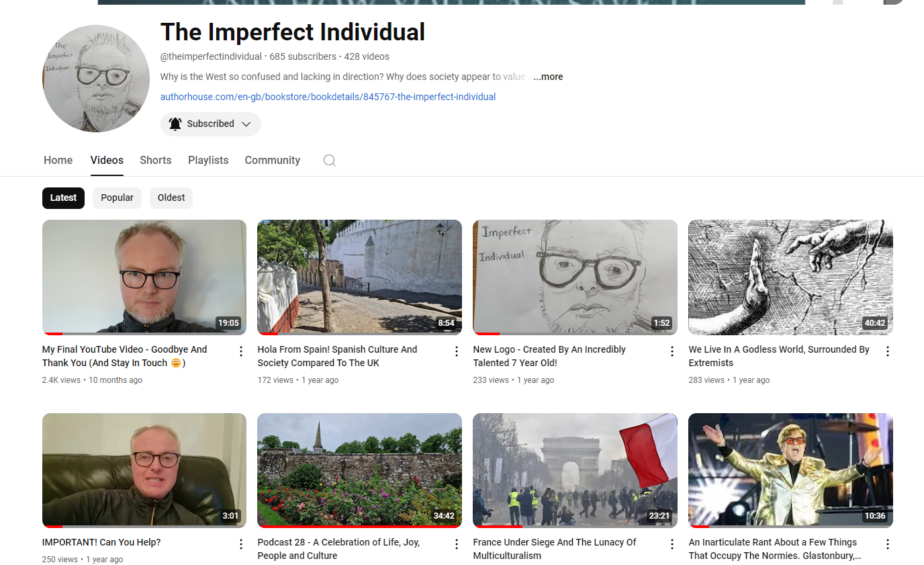Screen dimensions: 924x565
Task: Open the authorhouse.com bookstore link
Action: [x=328, y=97]
